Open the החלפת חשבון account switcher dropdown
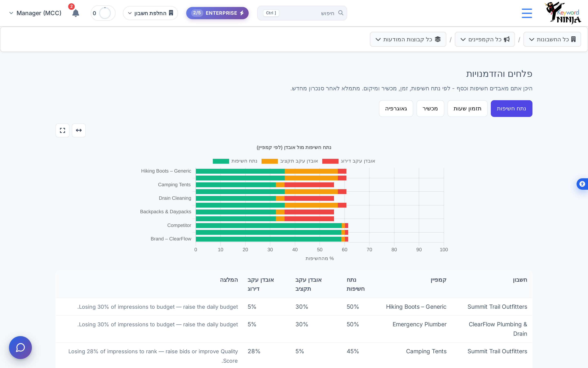Screen dimensions: 588x368 150,13
